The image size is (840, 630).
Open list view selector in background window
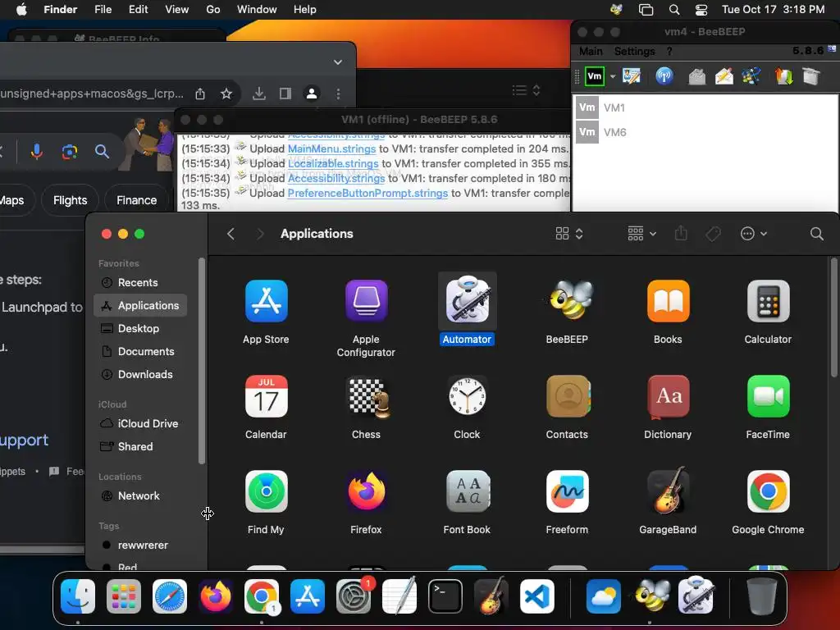click(526, 90)
